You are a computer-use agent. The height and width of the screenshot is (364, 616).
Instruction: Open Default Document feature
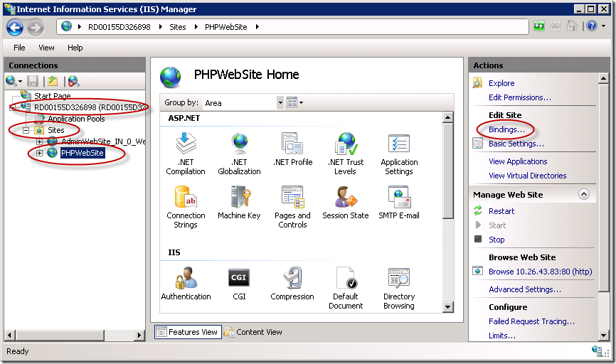coord(346,288)
